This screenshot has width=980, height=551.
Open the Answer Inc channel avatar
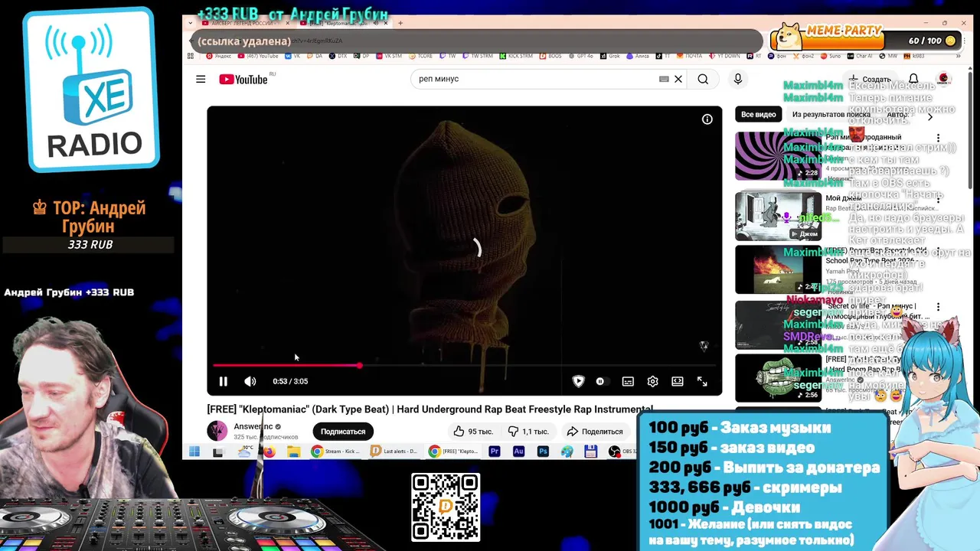217,431
